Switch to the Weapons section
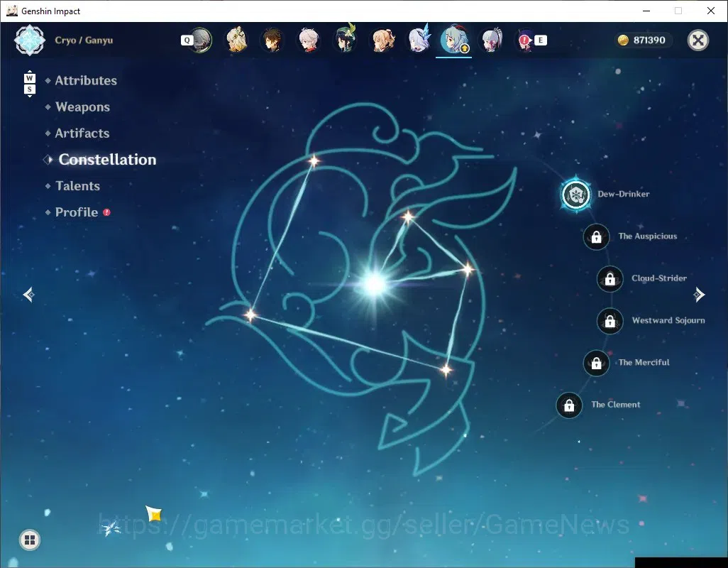Viewport: 728px width, 568px height. tap(82, 106)
